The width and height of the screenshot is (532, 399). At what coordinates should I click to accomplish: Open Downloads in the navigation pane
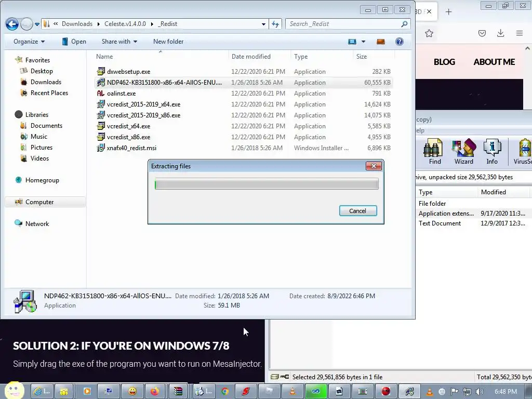click(46, 82)
